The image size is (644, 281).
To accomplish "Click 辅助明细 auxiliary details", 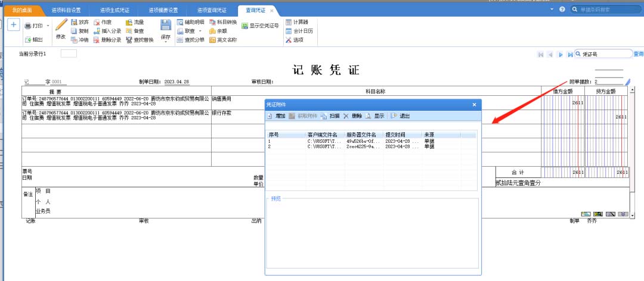I will (191, 22).
